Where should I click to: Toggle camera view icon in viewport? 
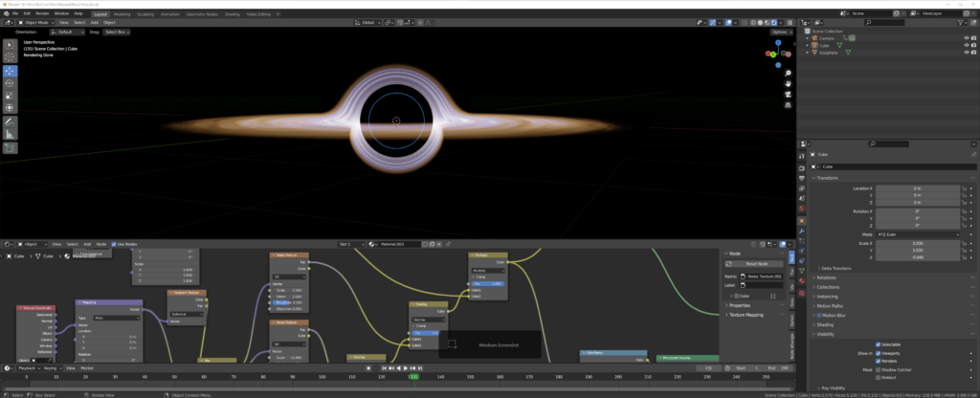click(x=786, y=94)
